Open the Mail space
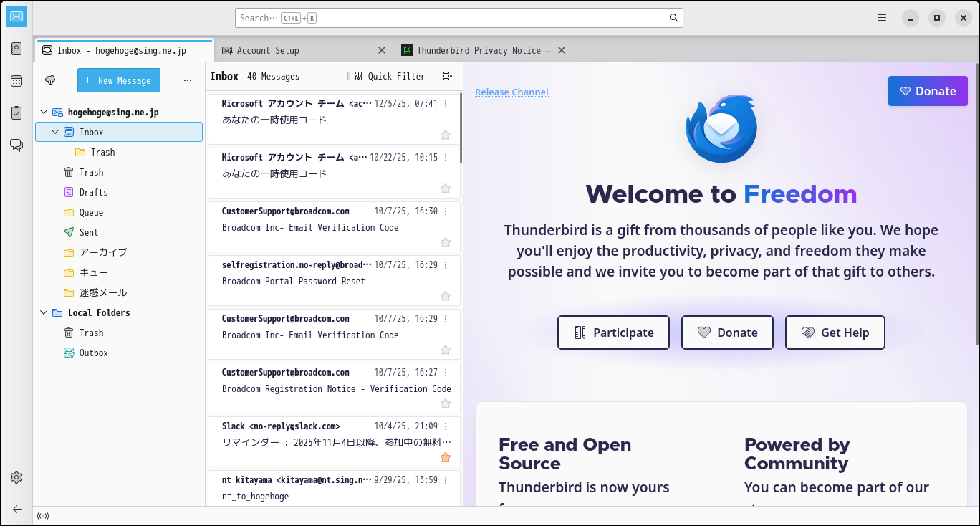 point(16,16)
